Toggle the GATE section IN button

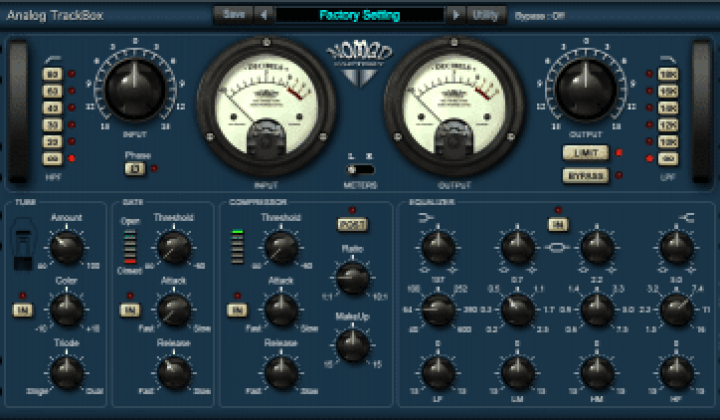(x=130, y=310)
